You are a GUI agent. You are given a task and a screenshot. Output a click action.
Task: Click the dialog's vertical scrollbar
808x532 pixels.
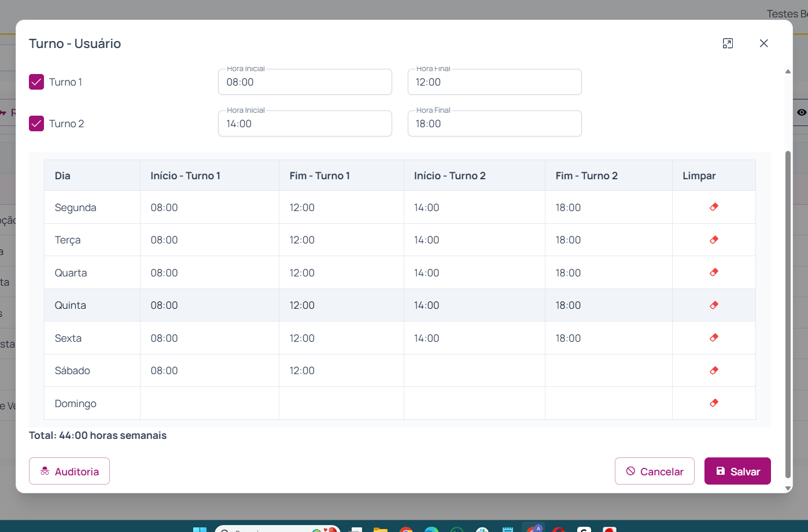787,312
